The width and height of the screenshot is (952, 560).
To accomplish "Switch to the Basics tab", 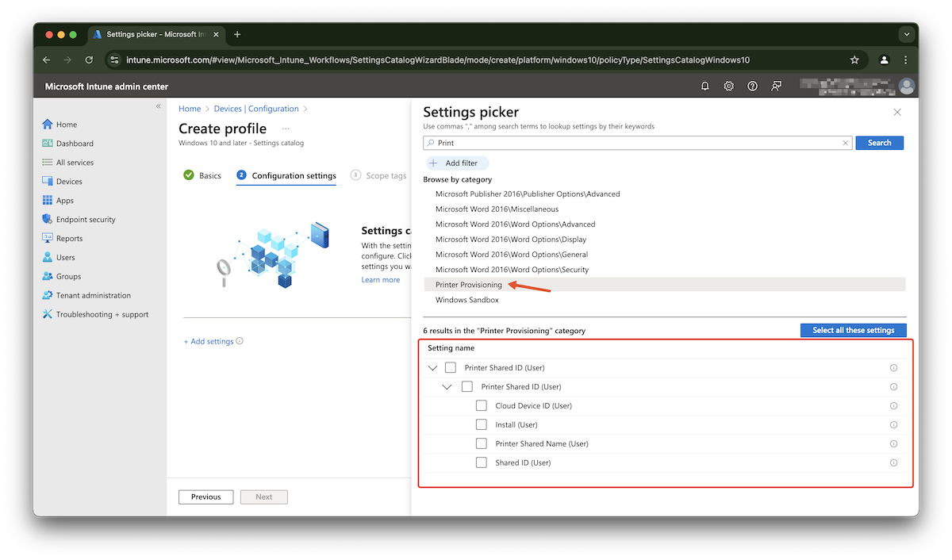I will coord(209,175).
